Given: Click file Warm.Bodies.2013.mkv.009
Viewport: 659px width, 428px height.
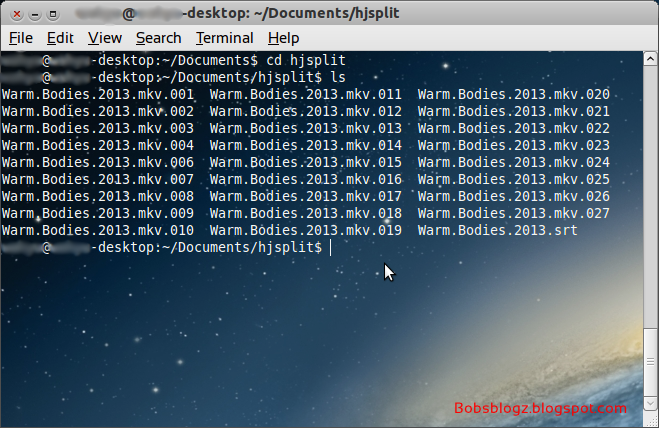Looking at the screenshot, I should click(x=98, y=214).
